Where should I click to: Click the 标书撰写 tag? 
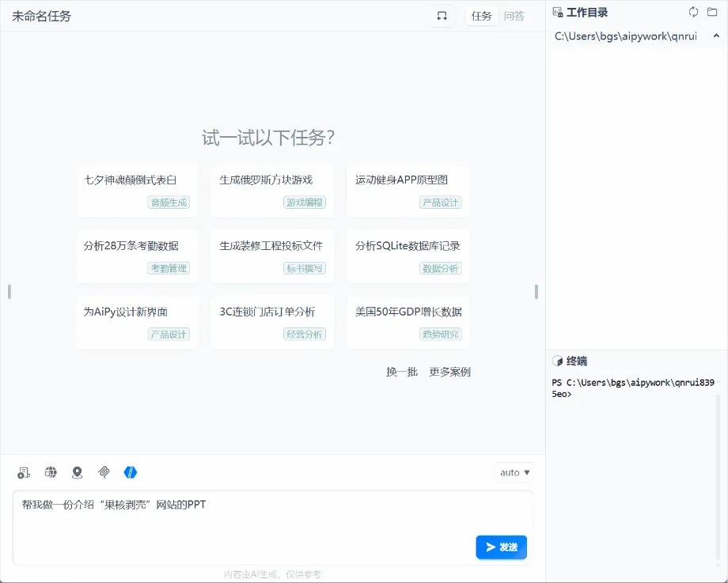[x=305, y=268]
